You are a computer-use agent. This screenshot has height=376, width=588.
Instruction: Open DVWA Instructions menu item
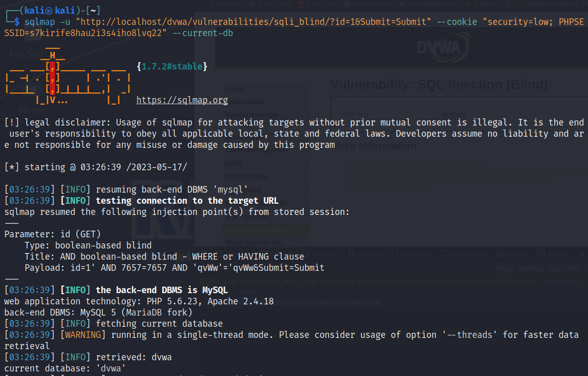[266, 102]
